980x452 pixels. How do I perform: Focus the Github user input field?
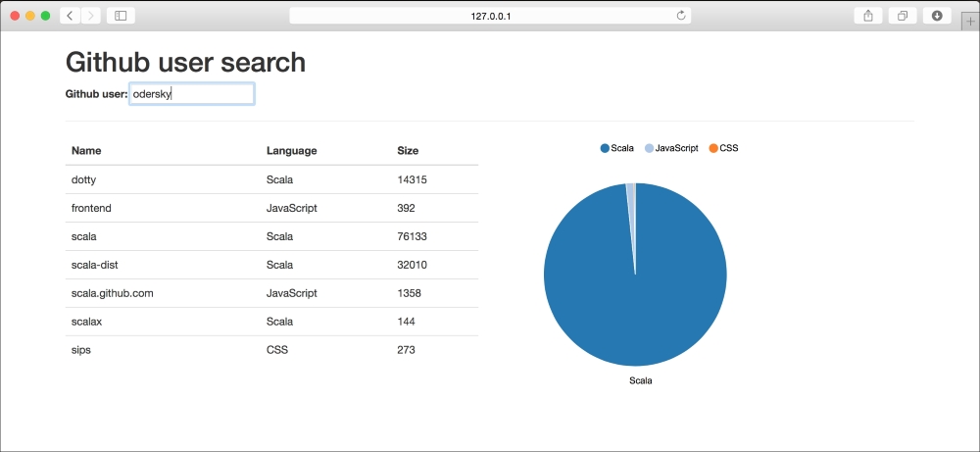pyautogui.click(x=191, y=94)
